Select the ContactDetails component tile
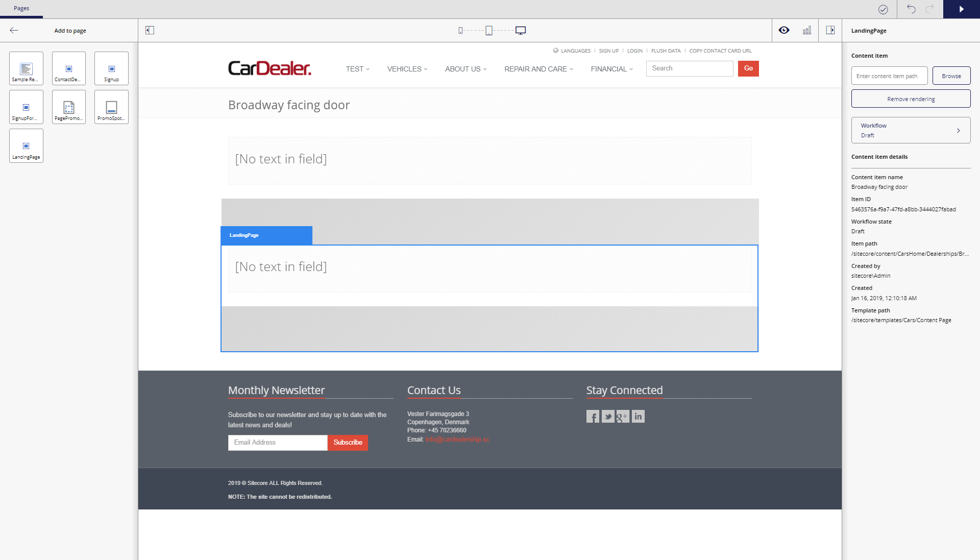Image resolution: width=980 pixels, height=560 pixels. coord(69,68)
